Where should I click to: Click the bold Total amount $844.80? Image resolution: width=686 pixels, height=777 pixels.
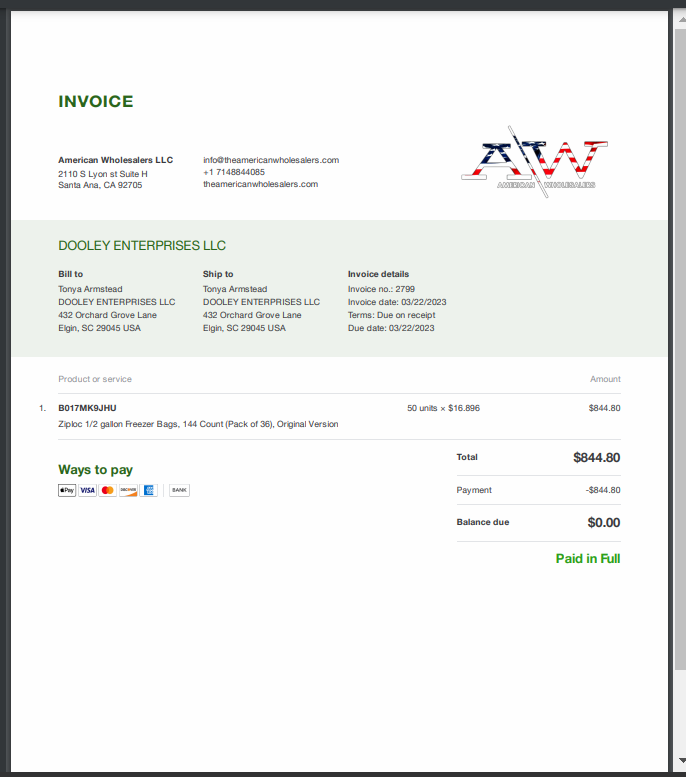pyautogui.click(x=597, y=457)
